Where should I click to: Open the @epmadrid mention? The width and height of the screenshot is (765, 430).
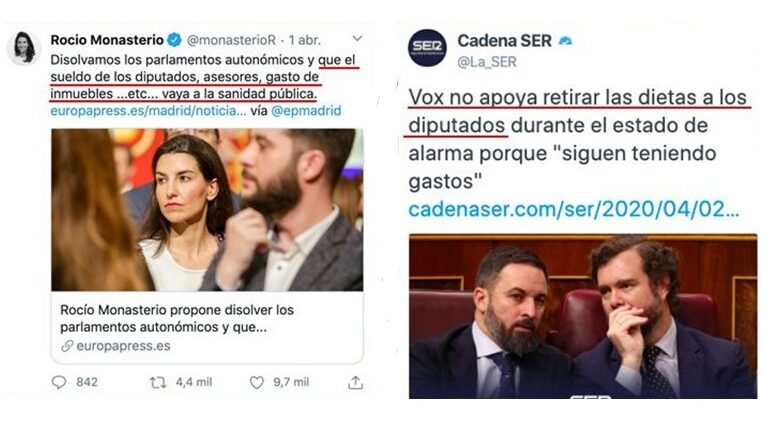pyautogui.click(x=306, y=111)
